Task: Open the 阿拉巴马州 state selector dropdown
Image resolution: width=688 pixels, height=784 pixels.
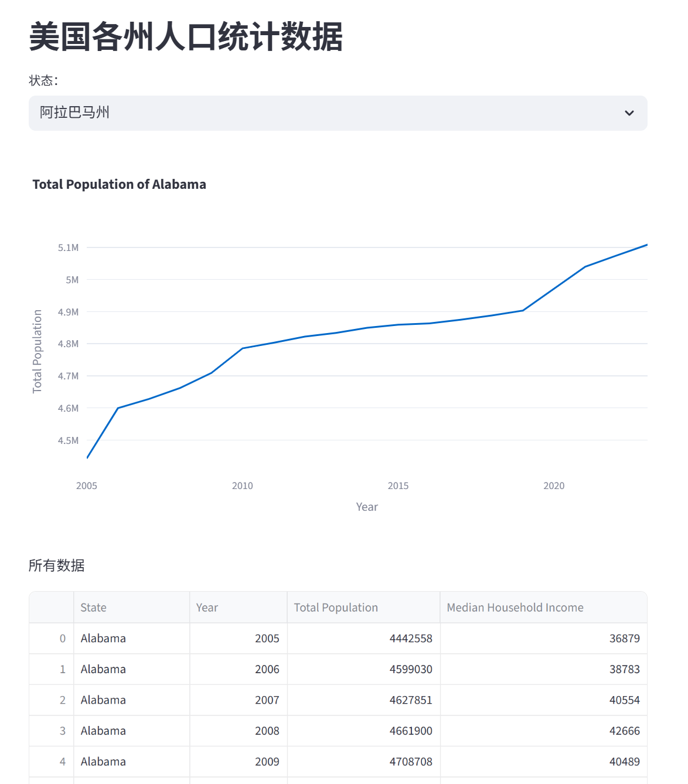Action: 337,113
